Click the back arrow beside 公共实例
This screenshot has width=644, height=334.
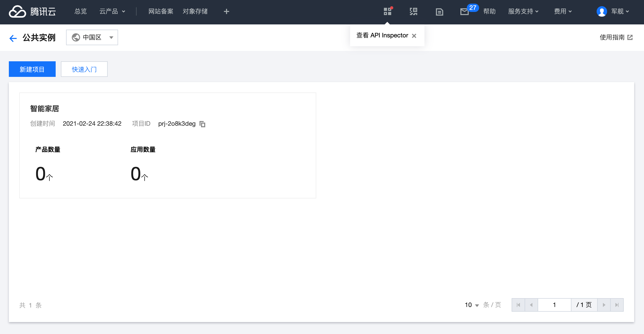tap(13, 38)
